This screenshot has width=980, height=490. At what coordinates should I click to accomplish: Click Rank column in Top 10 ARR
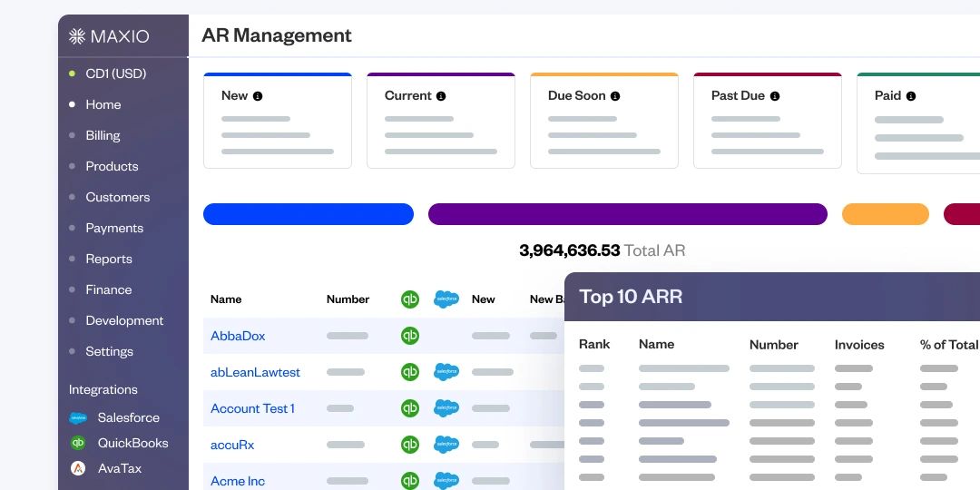594,345
